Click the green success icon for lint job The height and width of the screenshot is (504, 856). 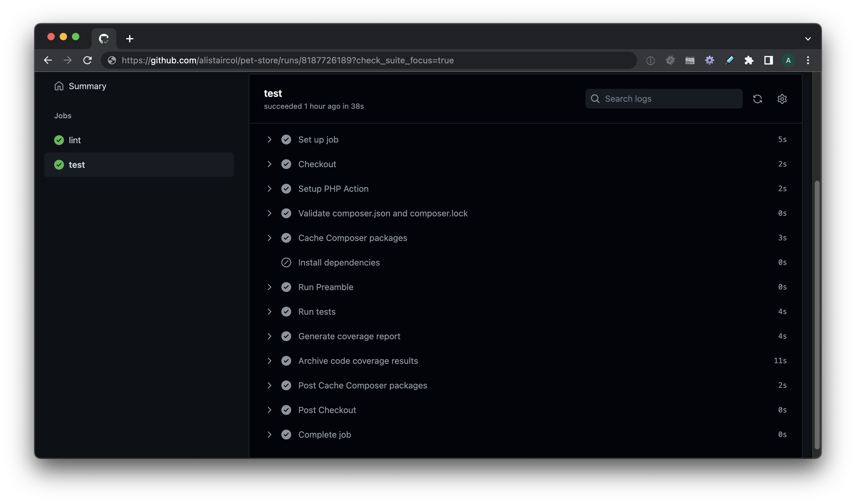(x=59, y=140)
